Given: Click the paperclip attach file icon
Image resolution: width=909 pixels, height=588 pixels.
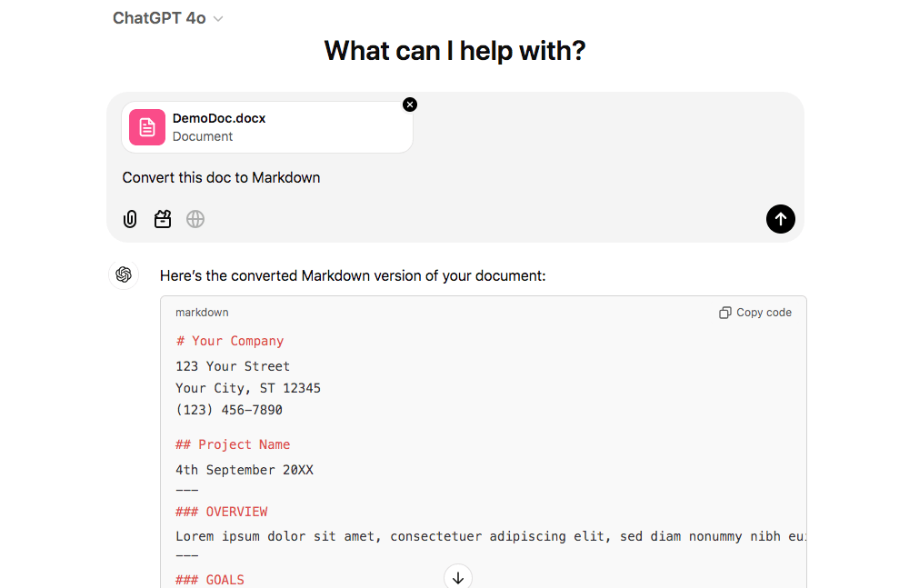Looking at the screenshot, I should (x=130, y=219).
